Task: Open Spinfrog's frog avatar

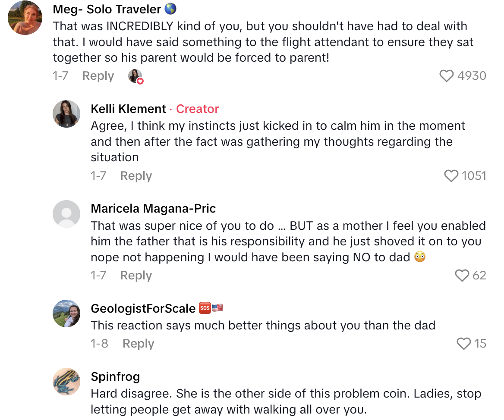Action: click(66, 382)
